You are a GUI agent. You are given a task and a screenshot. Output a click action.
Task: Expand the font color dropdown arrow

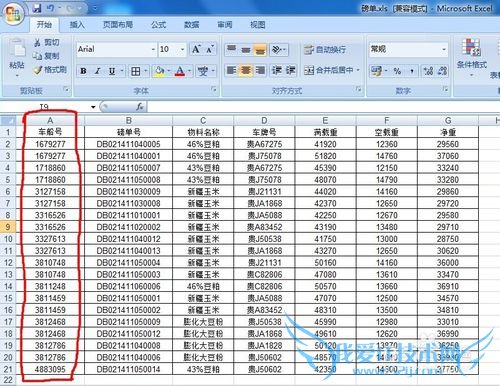tap(189, 71)
